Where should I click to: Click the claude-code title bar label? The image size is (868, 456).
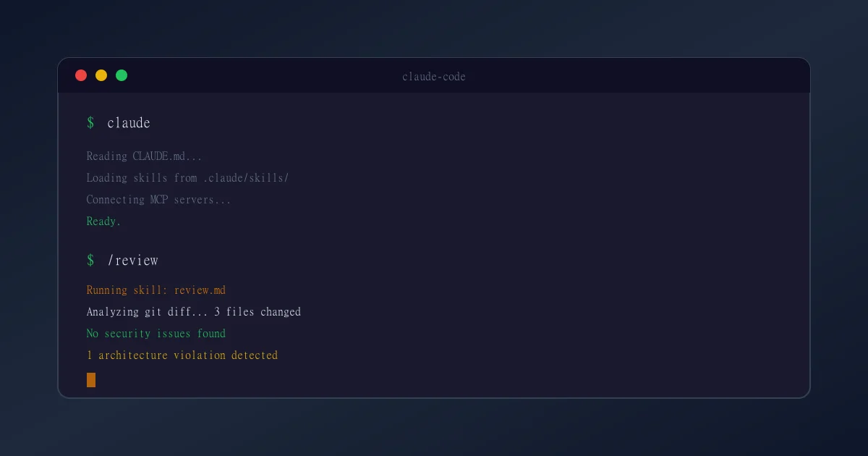433,76
